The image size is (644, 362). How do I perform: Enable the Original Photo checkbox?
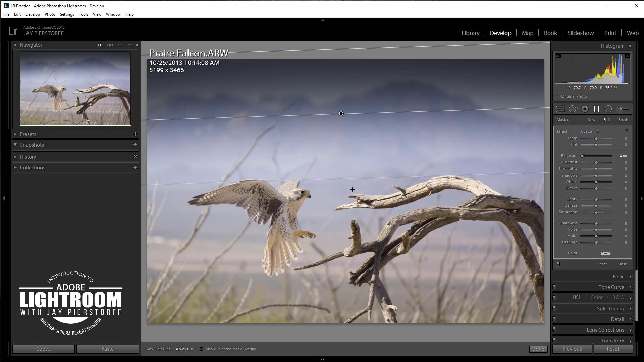557,96
